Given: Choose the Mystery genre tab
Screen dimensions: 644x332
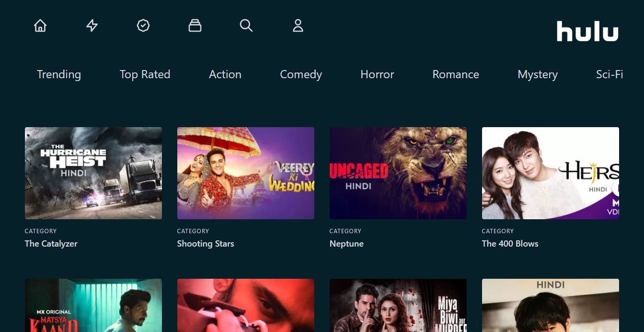Looking at the screenshot, I should point(538,74).
